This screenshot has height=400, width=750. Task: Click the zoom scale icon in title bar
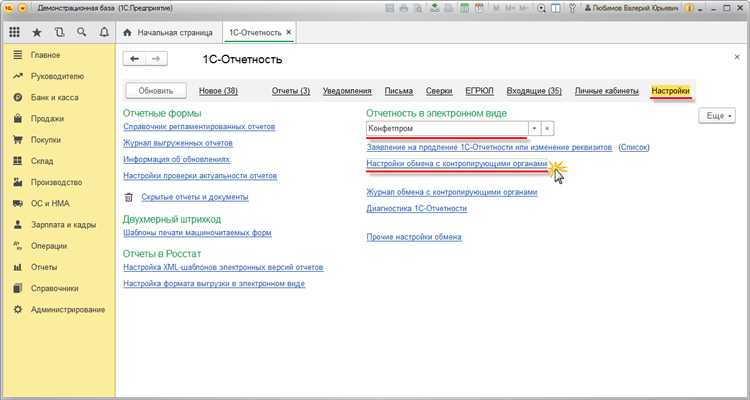[541, 8]
